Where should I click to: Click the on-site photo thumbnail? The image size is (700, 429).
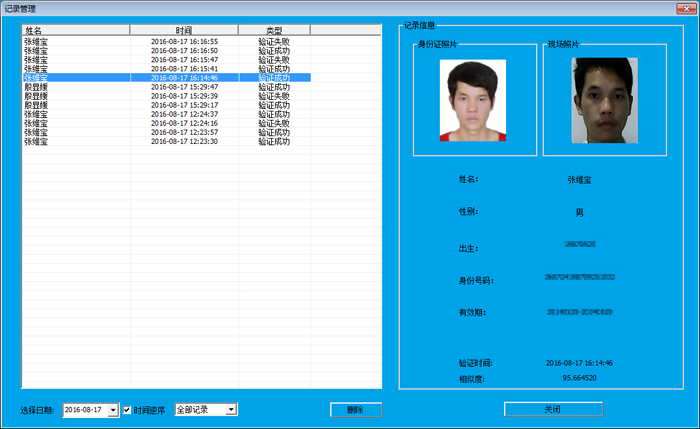click(x=603, y=100)
